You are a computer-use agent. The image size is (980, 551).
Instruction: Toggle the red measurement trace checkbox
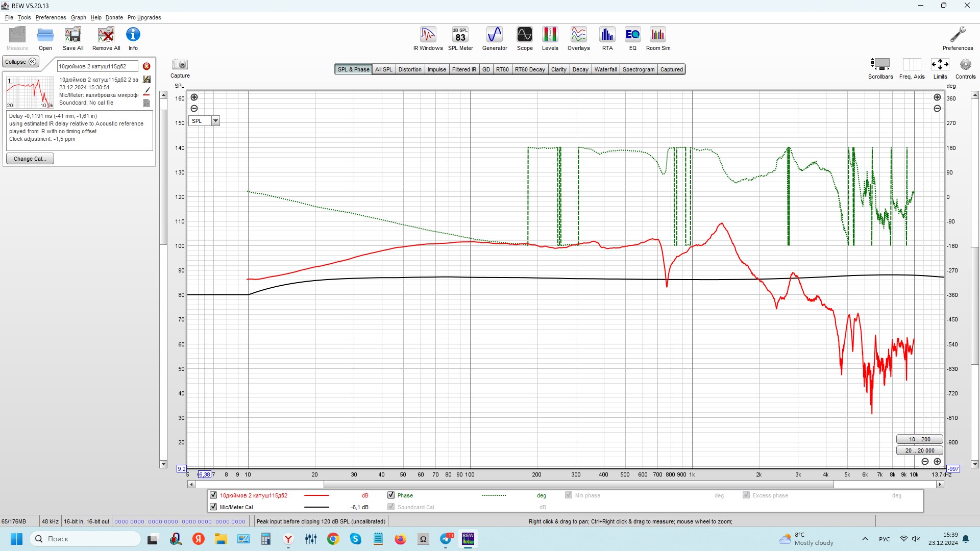point(213,495)
